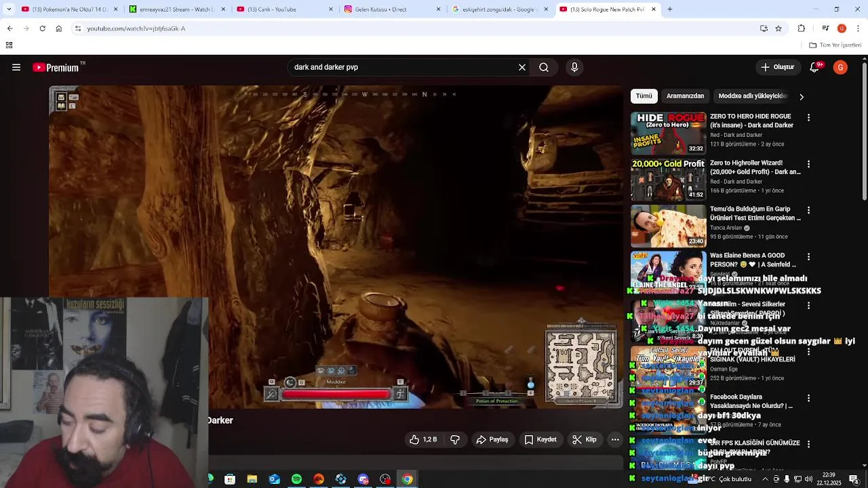Open options for 'Was Elaine Benes' video
Screen dimensions: 868x488
click(808, 256)
